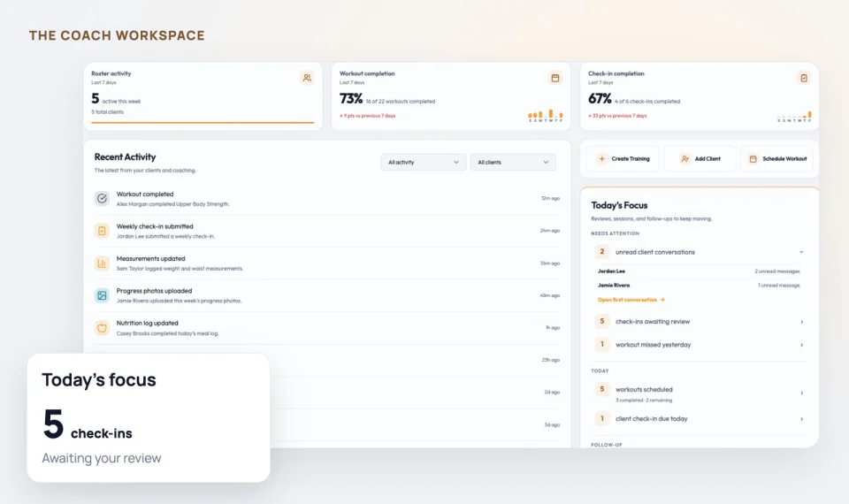Viewport: 849px width, 504px height.
Task: Click '4 of 6 check-ins completed' text
Action: [x=647, y=101]
